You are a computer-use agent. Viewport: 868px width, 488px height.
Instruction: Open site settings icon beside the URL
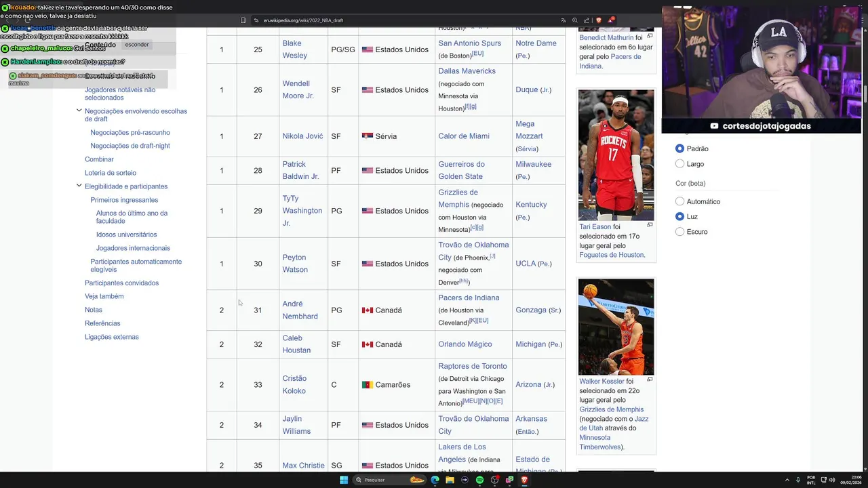coord(256,20)
